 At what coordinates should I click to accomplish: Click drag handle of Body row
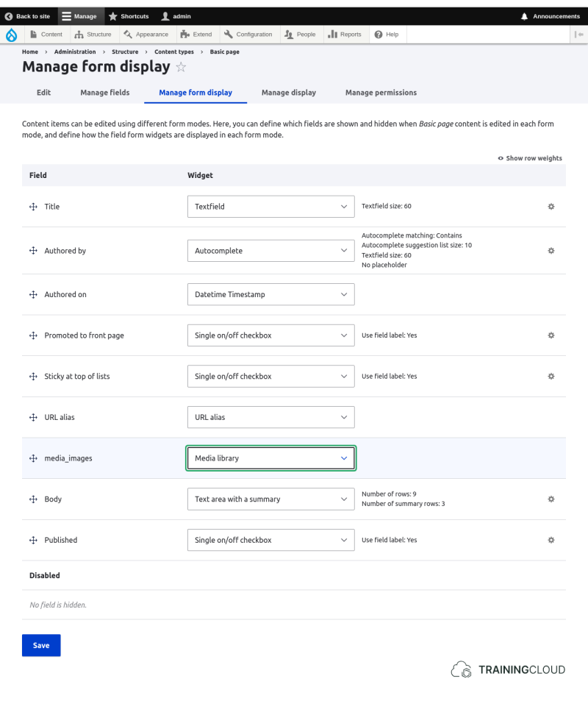(34, 499)
